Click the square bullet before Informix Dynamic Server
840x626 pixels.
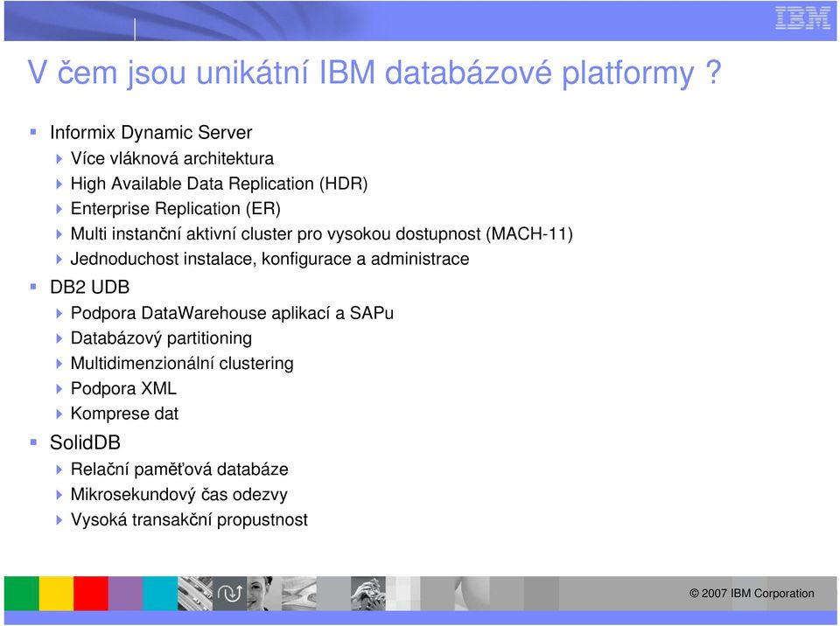click(34, 132)
